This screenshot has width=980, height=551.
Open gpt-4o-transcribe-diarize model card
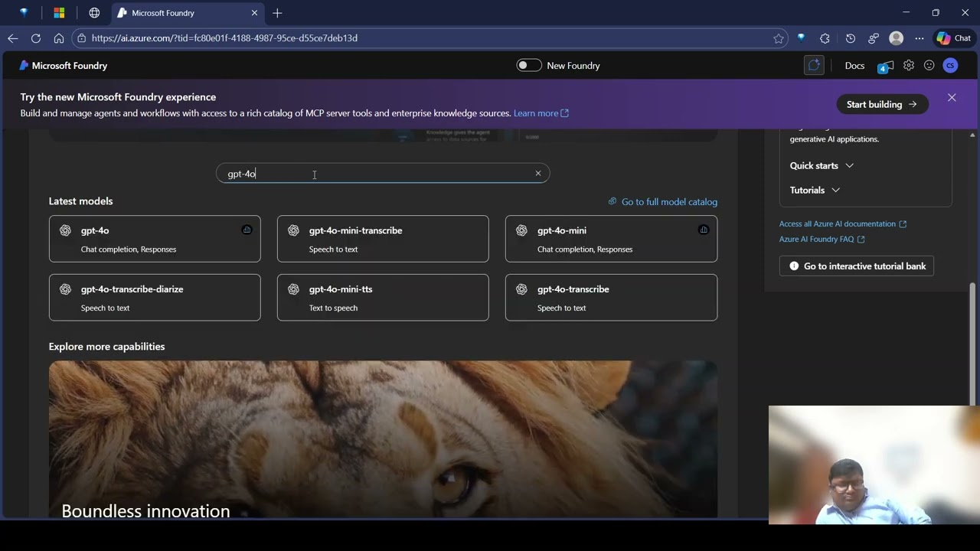tap(155, 298)
